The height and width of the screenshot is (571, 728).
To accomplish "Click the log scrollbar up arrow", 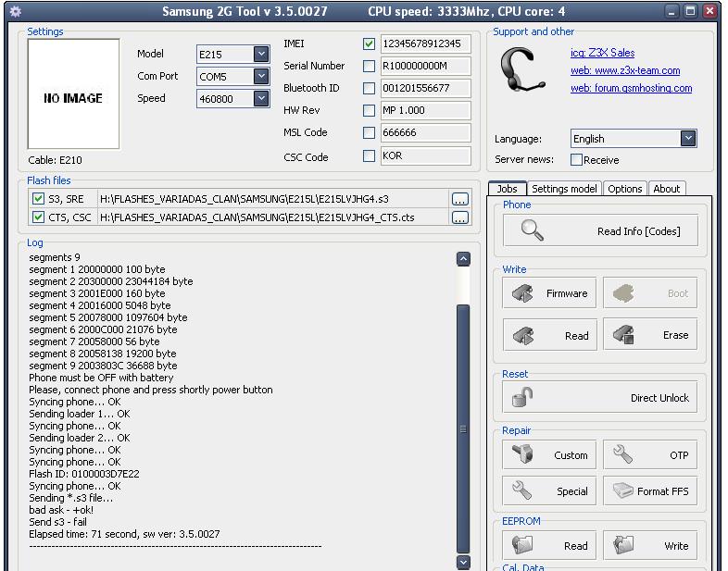I will [x=463, y=259].
